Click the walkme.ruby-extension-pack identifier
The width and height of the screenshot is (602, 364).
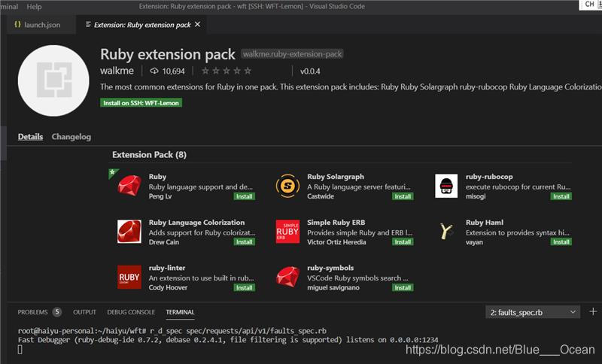click(292, 54)
